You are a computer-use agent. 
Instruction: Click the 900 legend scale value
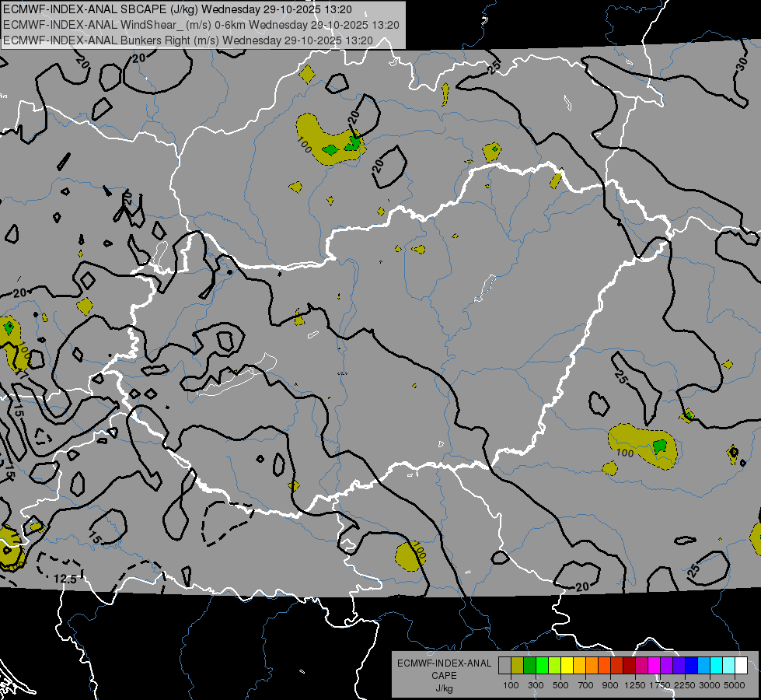[610, 685]
